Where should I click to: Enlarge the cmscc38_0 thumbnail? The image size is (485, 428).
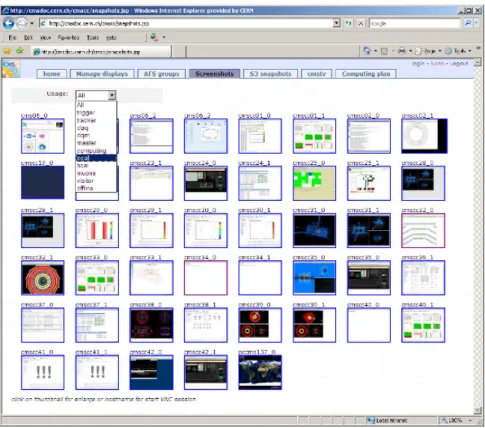pos(151,325)
